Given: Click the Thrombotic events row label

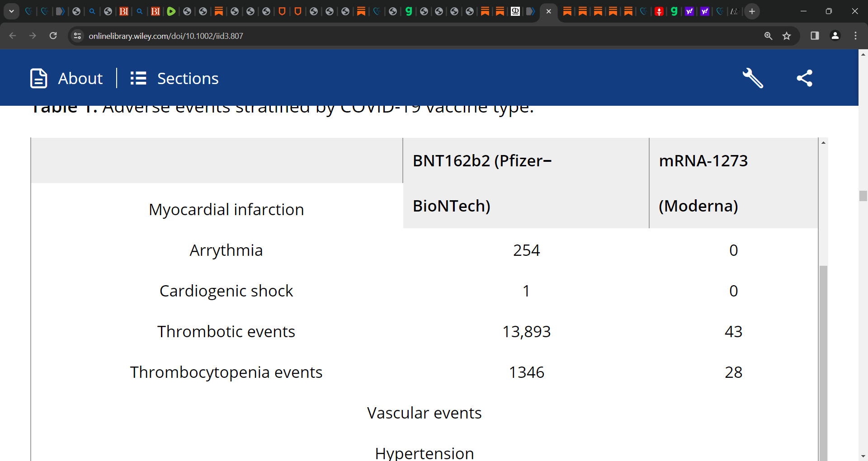Looking at the screenshot, I should [x=226, y=332].
